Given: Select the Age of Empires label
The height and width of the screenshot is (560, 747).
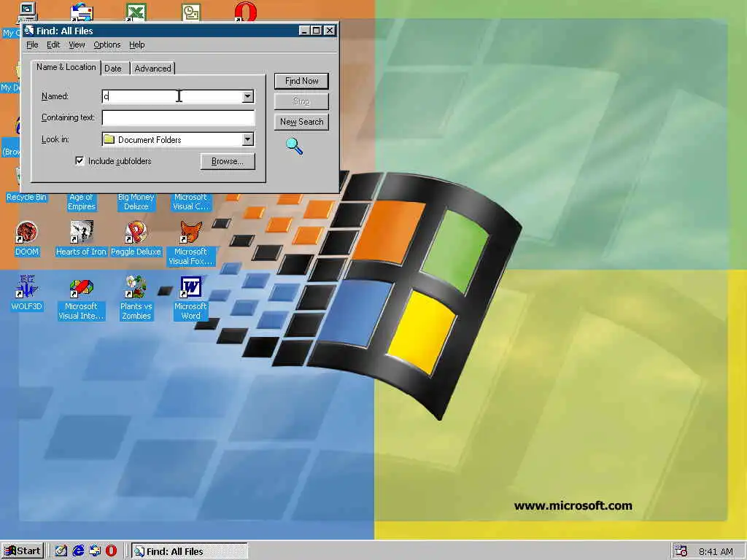Looking at the screenshot, I should 82,201.
